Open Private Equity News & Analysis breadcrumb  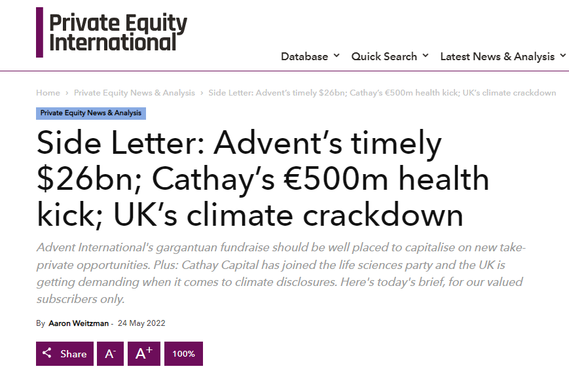pos(134,93)
